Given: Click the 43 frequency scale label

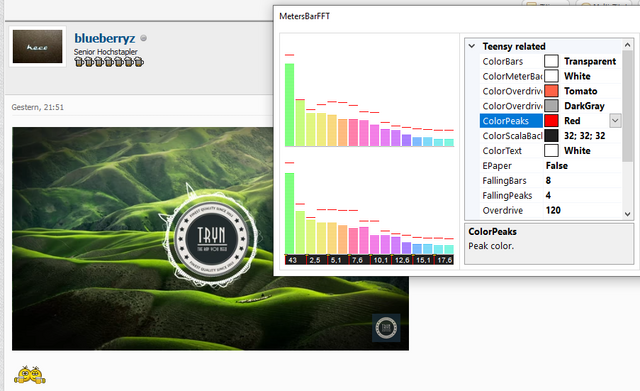Looking at the screenshot, I should [292, 260].
